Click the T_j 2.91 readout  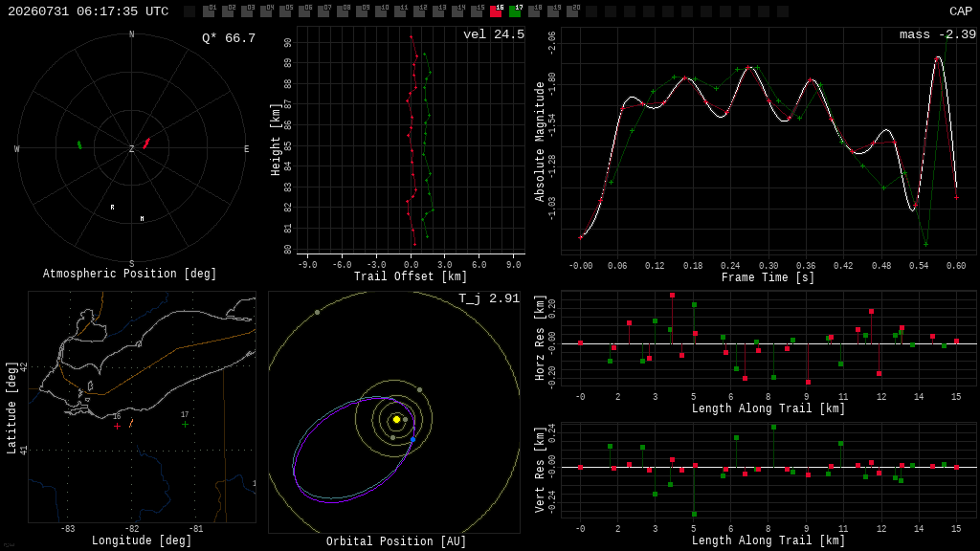click(489, 298)
